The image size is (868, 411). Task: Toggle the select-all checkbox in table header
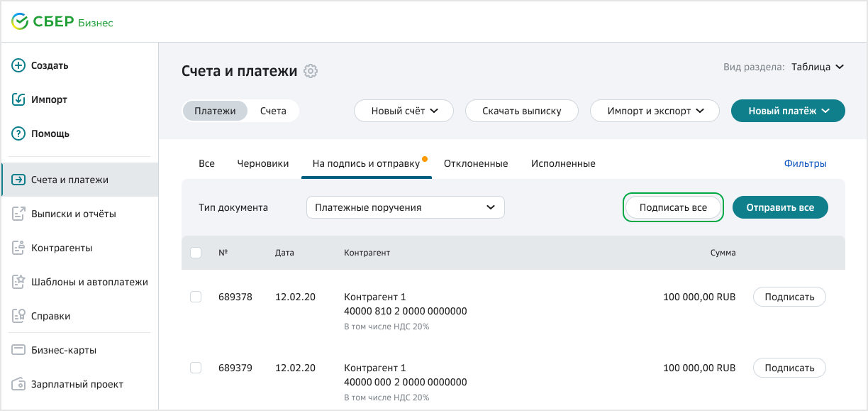click(196, 253)
